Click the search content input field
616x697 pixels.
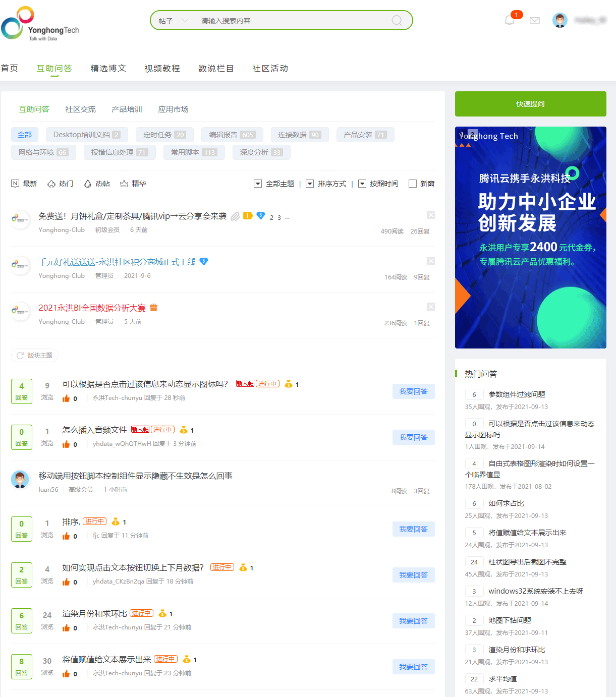click(293, 21)
